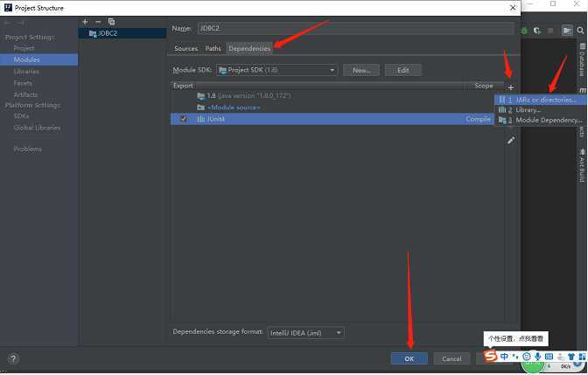Image resolution: width=588 pixels, height=375 pixels.
Task: Select Facets in Project Settings
Action: coord(23,83)
